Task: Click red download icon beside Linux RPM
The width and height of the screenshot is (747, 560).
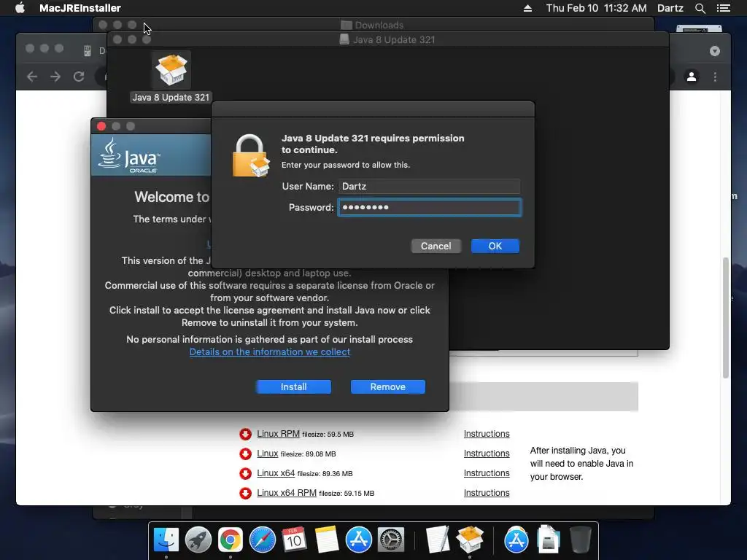Action: 245,434
